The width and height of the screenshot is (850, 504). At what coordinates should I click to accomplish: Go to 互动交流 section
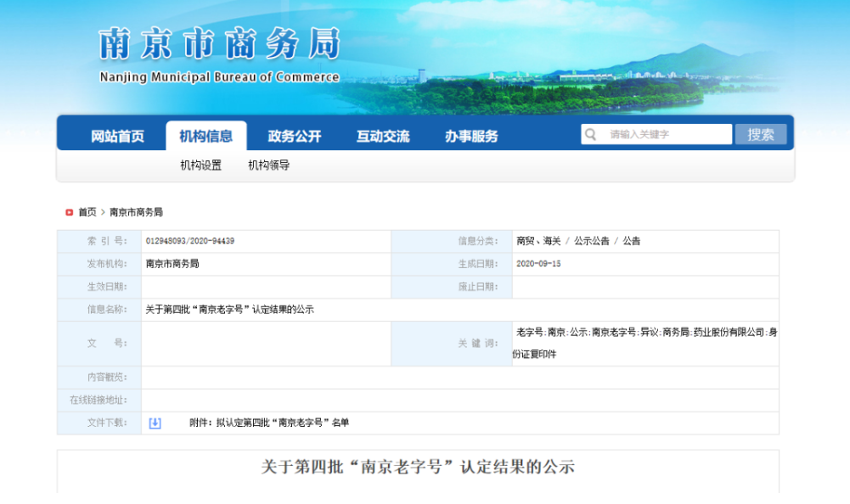click(x=382, y=136)
